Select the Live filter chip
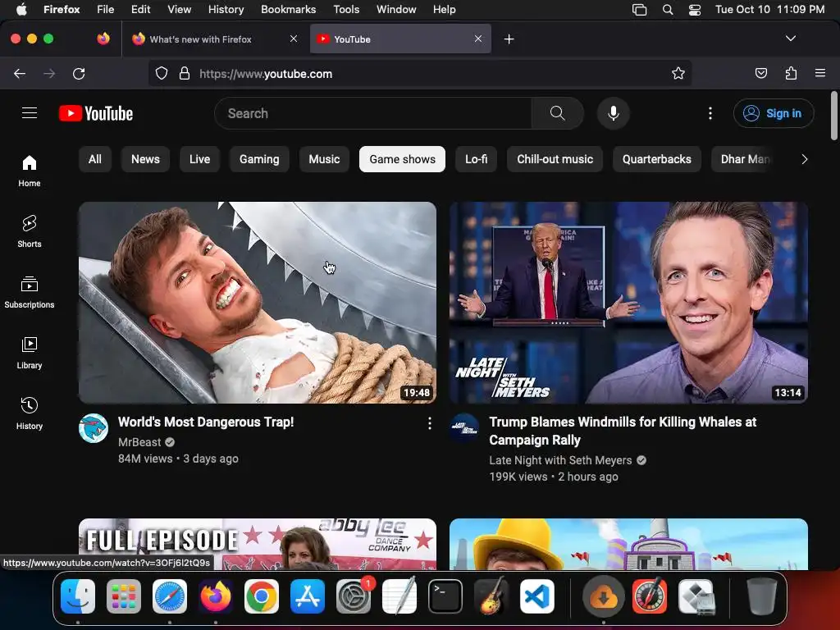The image size is (840, 630). tap(200, 159)
